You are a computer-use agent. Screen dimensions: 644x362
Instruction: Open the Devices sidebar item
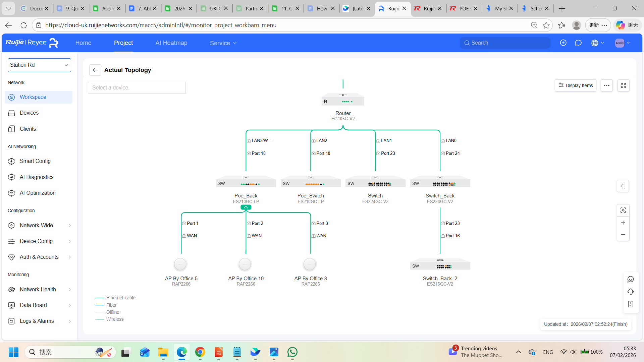(x=29, y=113)
